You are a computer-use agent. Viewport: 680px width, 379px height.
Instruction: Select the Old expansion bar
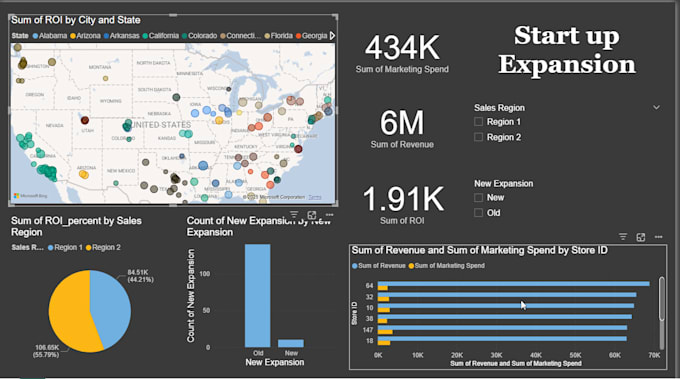[258, 295]
